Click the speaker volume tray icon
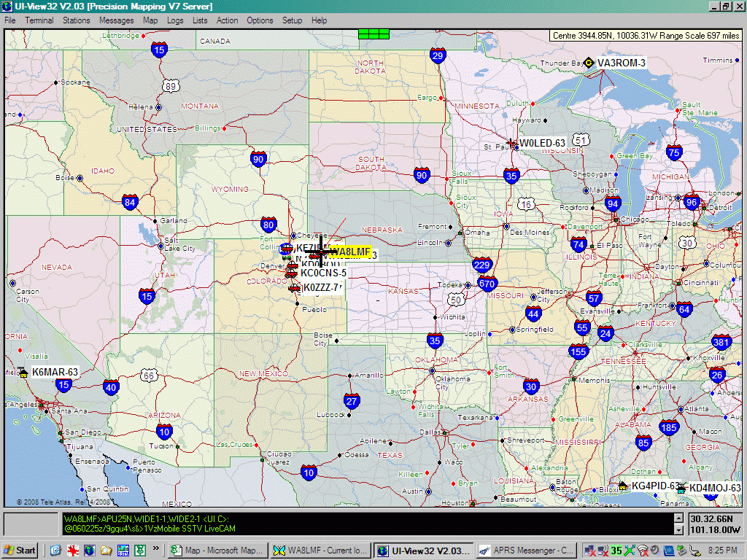The width and height of the screenshot is (747, 560). [655, 551]
